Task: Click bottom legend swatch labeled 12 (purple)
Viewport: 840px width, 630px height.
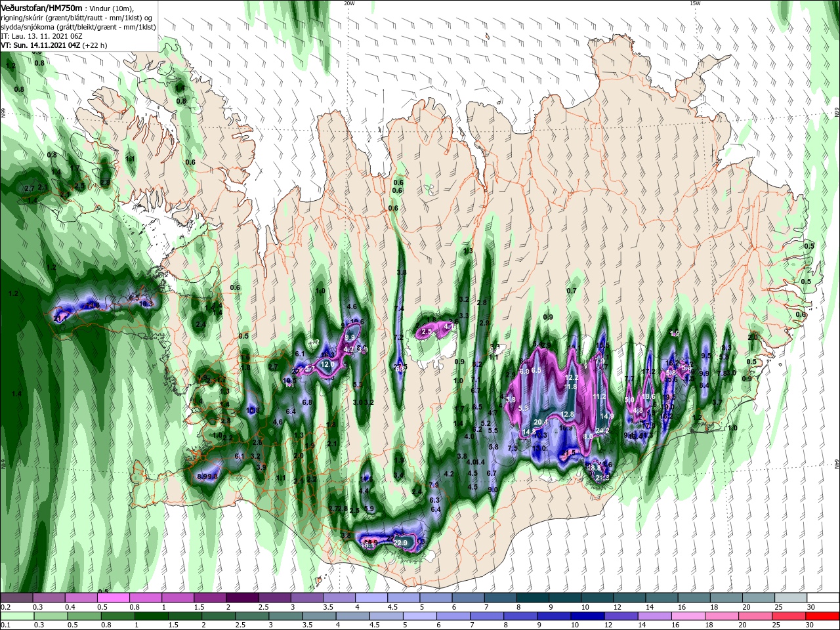Action: 620,616
